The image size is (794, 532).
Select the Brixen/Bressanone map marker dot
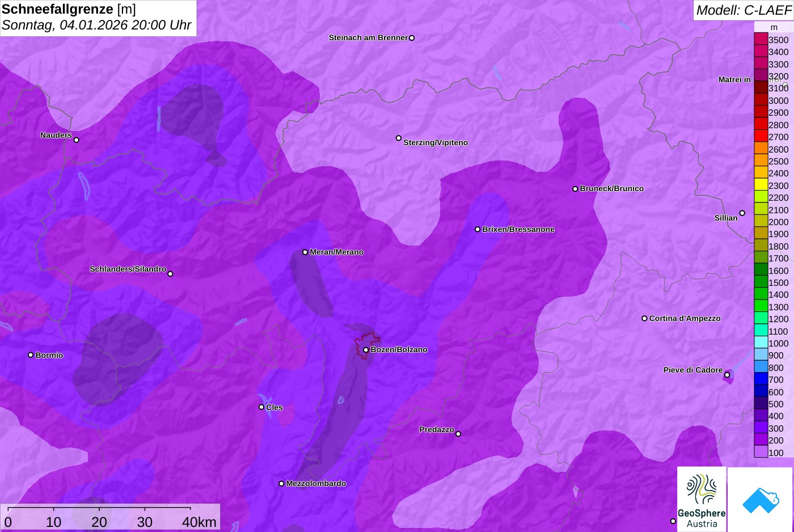pos(478,230)
